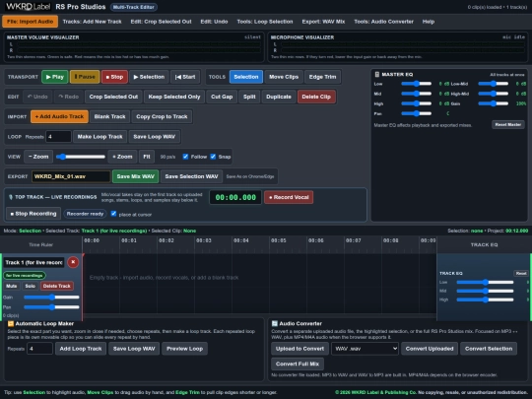Solo Track 1

coord(31,286)
